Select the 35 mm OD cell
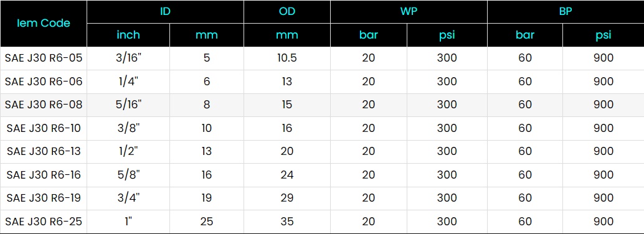Image resolution: width=644 pixels, height=234 pixels. 287,222
